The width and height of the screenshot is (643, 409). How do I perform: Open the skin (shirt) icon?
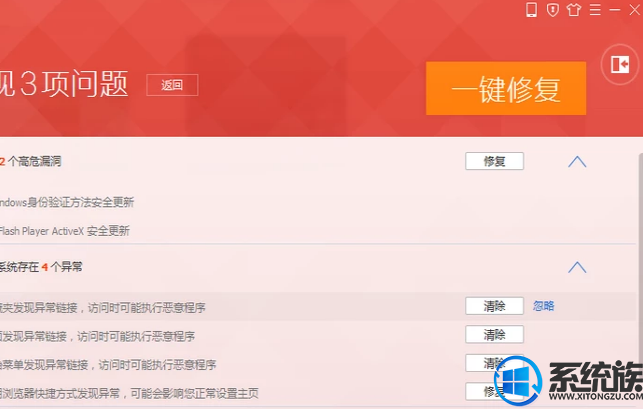(574, 9)
